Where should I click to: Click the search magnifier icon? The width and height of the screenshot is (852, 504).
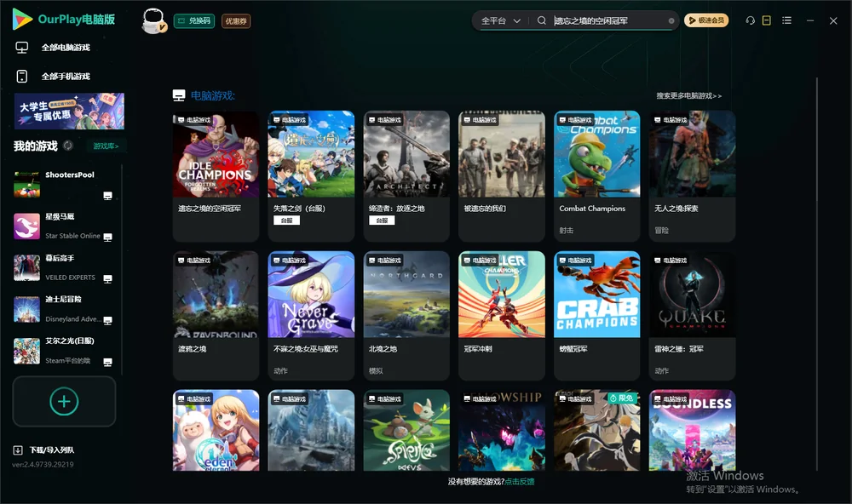pyautogui.click(x=542, y=20)
